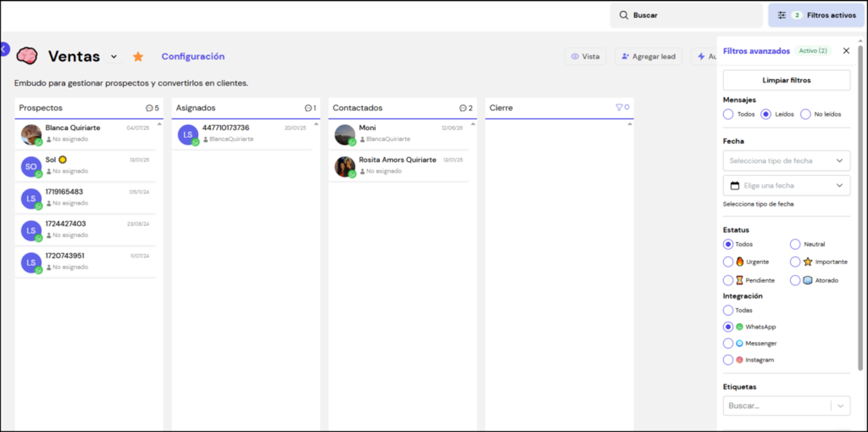Click LS avatar of lead 1719165483
The height and width of the screenshot is (432, 868).
[31, 199]
